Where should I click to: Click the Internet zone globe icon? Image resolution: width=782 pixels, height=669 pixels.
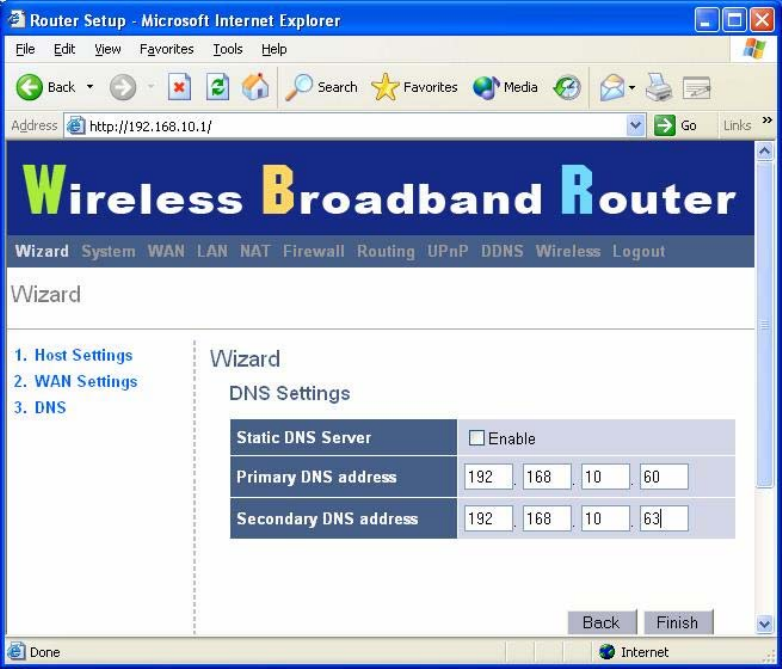tap(607, 652)
